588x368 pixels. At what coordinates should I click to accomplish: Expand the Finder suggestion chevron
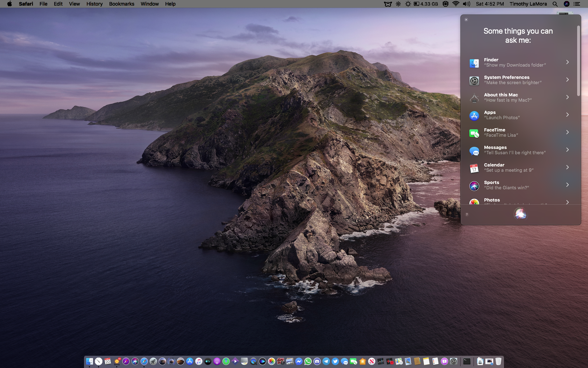(x=567, y=62)
